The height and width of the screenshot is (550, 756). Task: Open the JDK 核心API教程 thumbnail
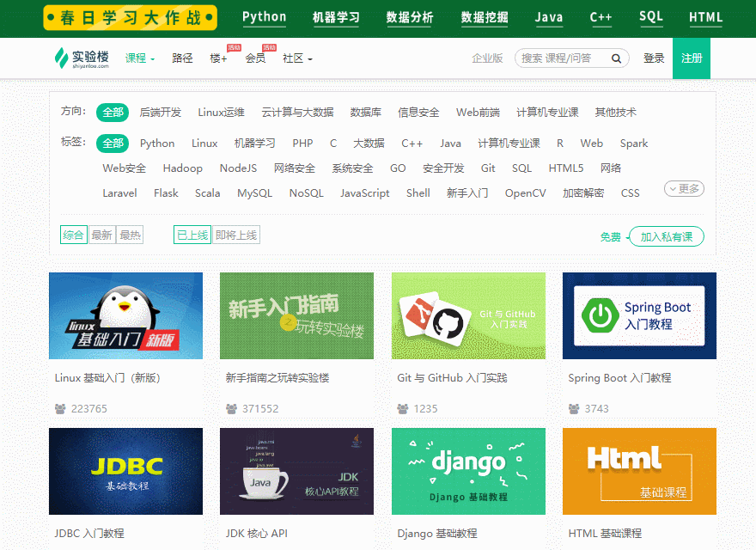pyautogui.click(x=296, y=471)
